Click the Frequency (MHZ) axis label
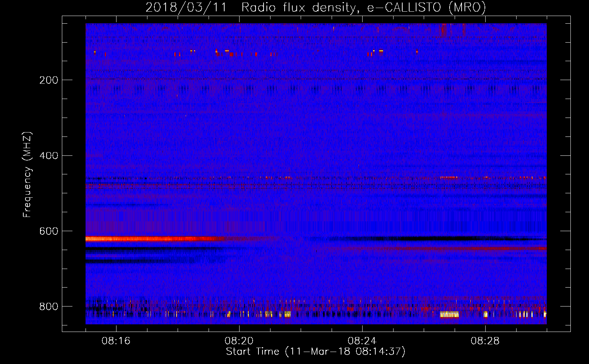The width and height of the screenshot is (589, 364). tap(27, 174)
